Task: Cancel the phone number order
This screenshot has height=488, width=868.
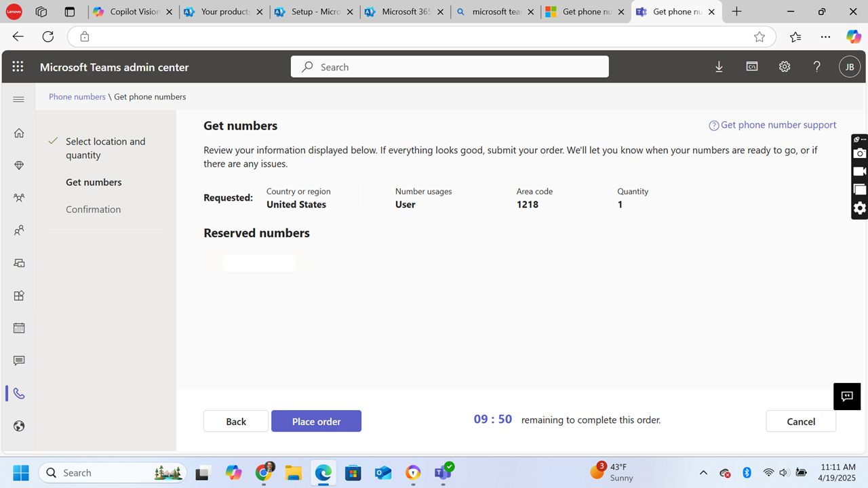Action: click(x=801, y=421)
